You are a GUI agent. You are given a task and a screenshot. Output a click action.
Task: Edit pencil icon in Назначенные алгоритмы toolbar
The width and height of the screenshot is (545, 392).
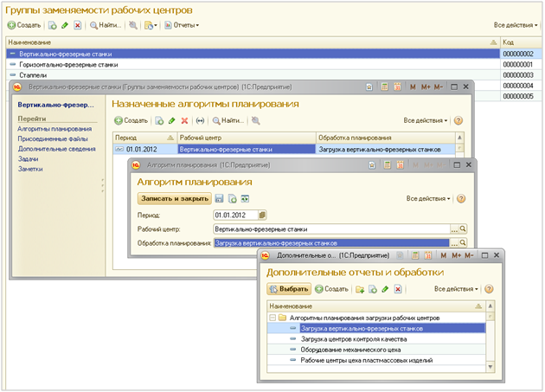pos(171,120)
